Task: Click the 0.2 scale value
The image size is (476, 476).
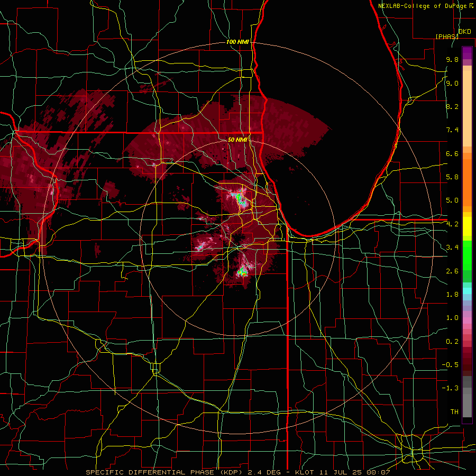Action: (x=452, y=342)
